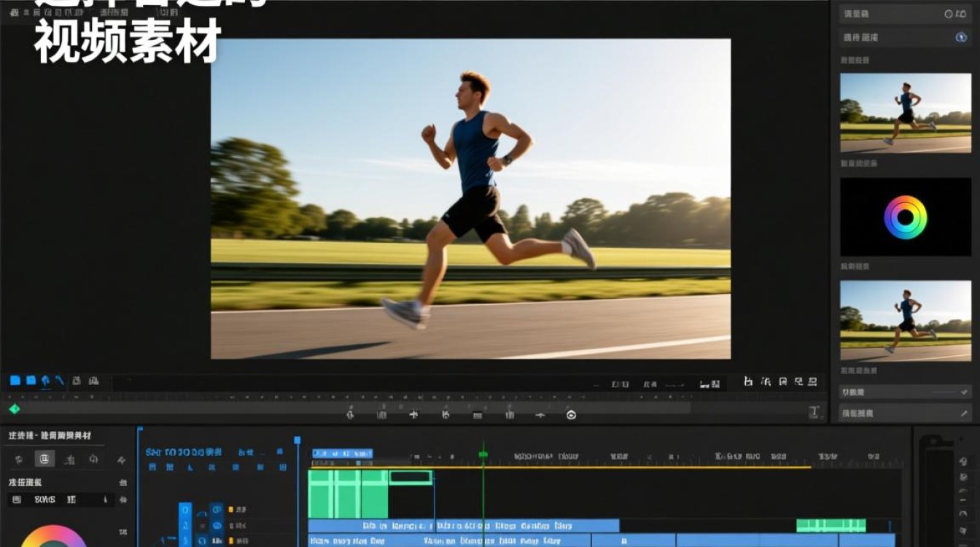The width and height of the screenshot is (980, 547).
Task: Select the lower running man thumbnail in right panel
Action: tap(905, 321)
